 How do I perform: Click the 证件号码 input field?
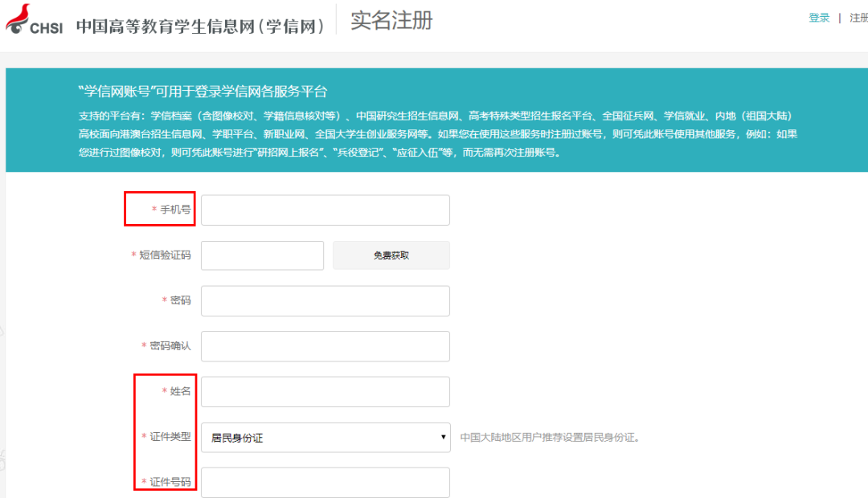tap(325, 483)
